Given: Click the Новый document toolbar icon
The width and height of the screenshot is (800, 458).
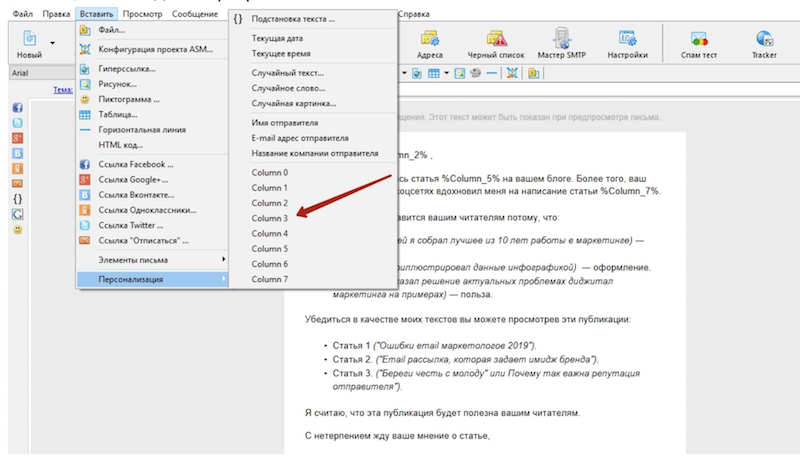Looking at the screenshot, I should click(29, 43).
